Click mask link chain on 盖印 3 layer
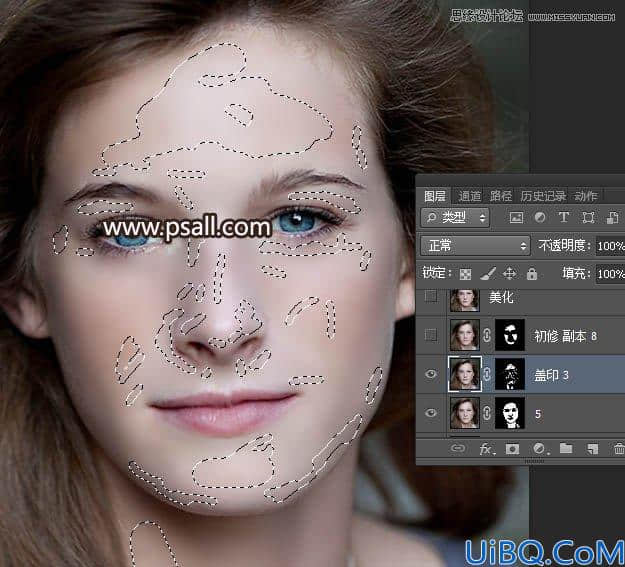Image resolution: width=625 pixels, height=567 pixels. (487, 374)
